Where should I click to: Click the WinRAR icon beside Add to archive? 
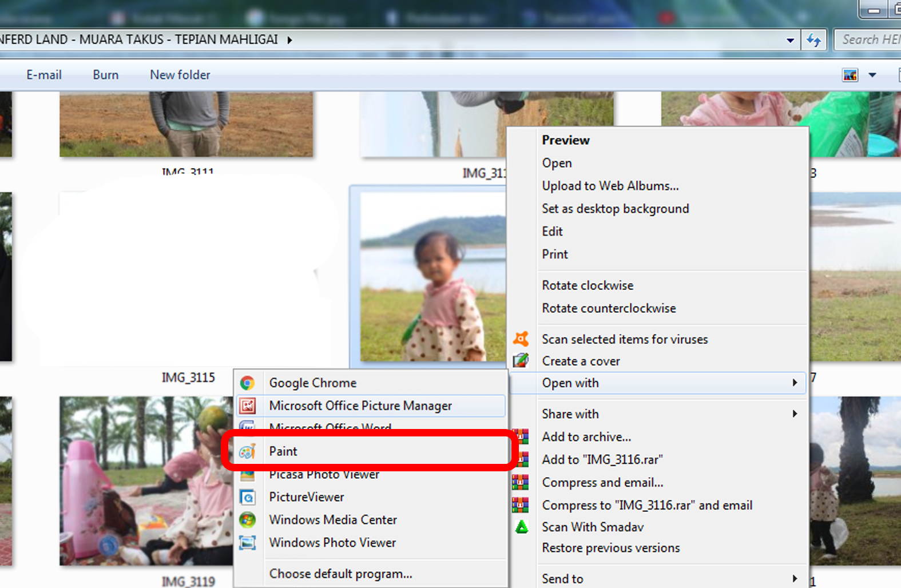pyautogui.click(x=521, y=436)
